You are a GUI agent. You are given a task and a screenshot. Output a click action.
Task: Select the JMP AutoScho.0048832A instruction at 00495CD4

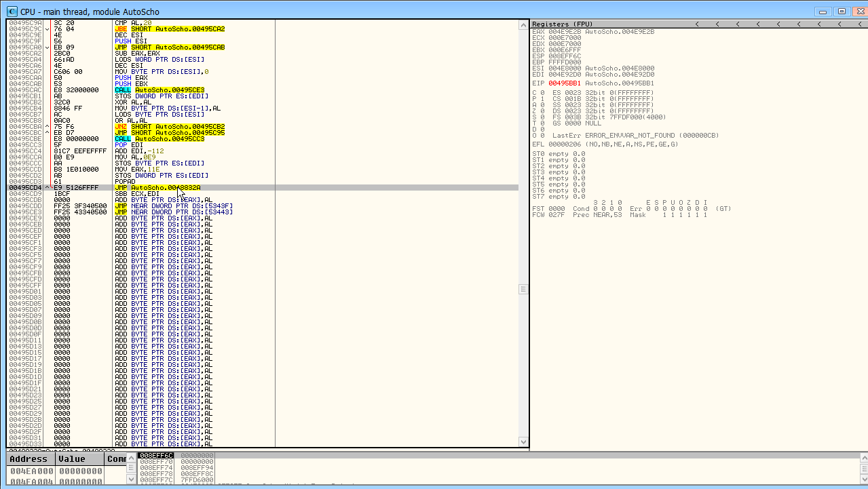pyautogui.click(x=157, y=187)
